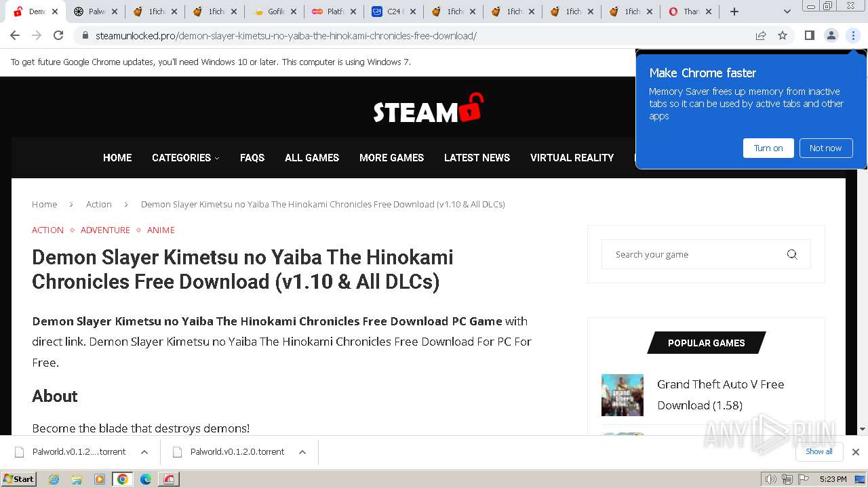The height and width of the screenshot is (488, 868).
Task: Click the 5:23 PM taskbar clock
Action: coord(833,479)
